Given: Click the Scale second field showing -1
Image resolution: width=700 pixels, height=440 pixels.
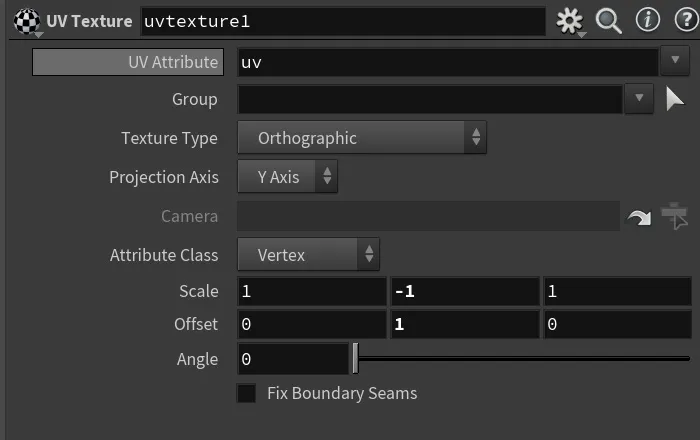Looking at the screenshot, I should pyautogui.click(x=465, y=291).
